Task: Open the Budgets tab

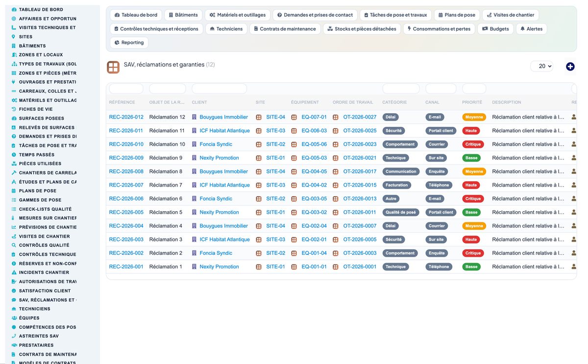Action: [495, 29]
